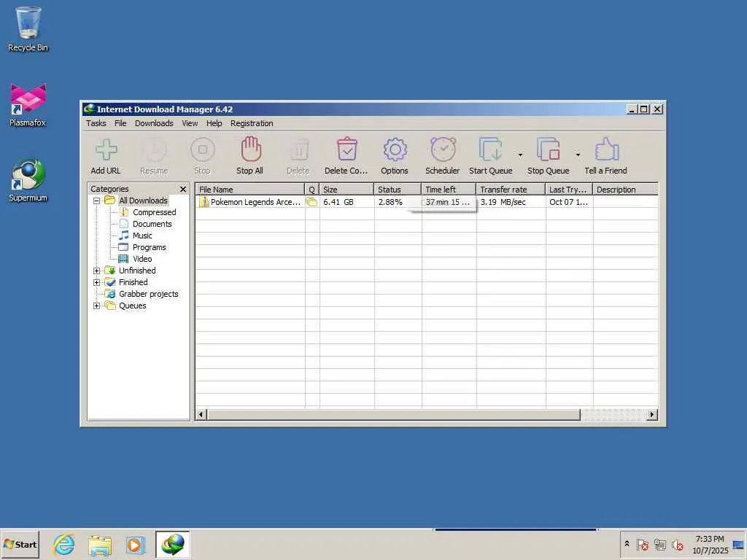Select the All Downloads category
This screenshot has width=747, height=560.
[x=143, y=201]
